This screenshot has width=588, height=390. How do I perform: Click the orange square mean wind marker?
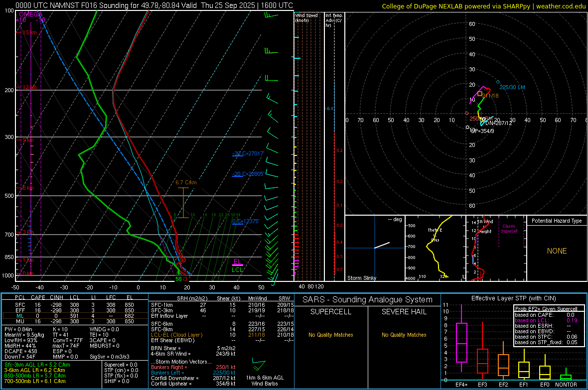pos(480,94)
